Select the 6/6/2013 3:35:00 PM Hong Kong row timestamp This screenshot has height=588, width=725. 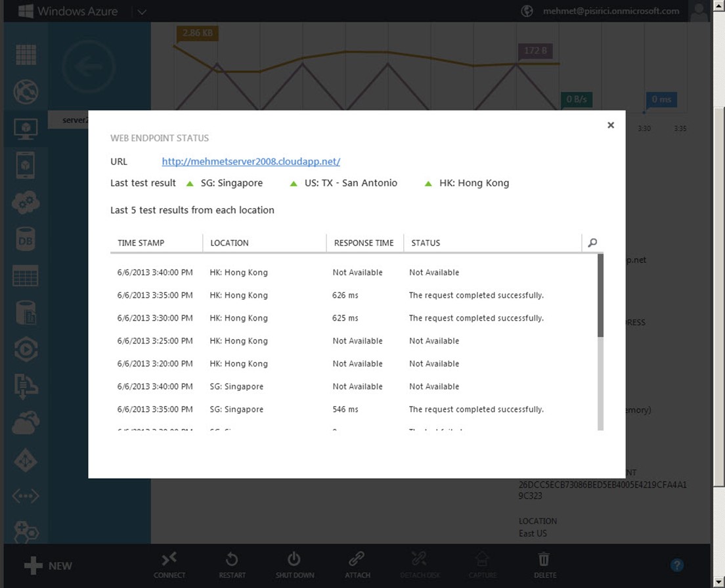[x=155, y=295]
